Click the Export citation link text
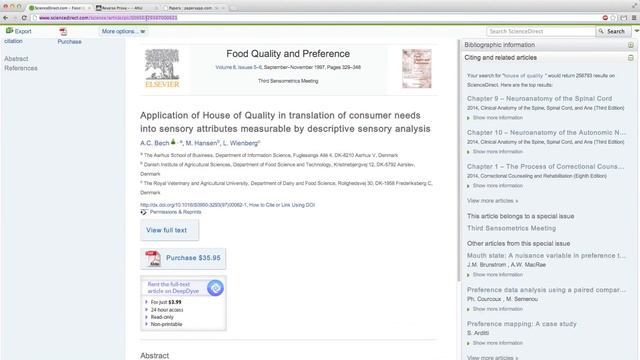The image size is (640, 360). coord(18,36)
